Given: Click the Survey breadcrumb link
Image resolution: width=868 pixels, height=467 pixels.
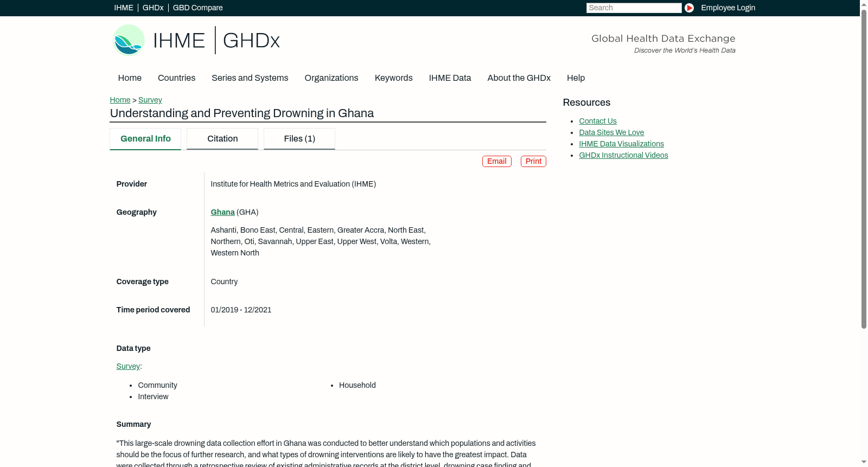Looking at the screenshot, I should pos(150,100).
